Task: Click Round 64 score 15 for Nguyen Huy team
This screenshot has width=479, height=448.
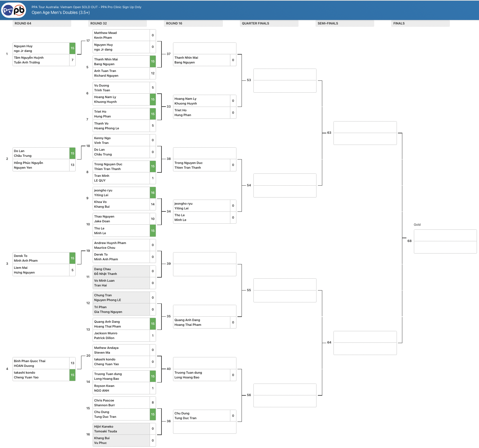Action: click(72, 48)
